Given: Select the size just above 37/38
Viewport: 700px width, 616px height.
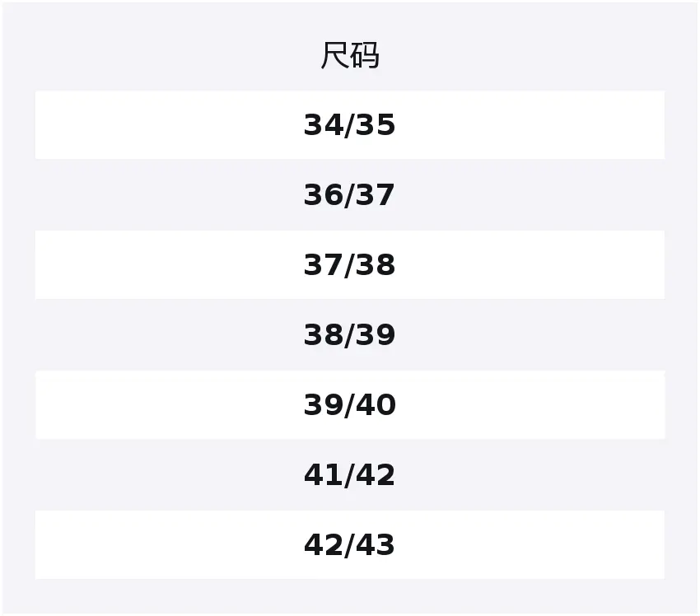Looking at the screenshot, I should pyautogui.click(x=349, y=195).
